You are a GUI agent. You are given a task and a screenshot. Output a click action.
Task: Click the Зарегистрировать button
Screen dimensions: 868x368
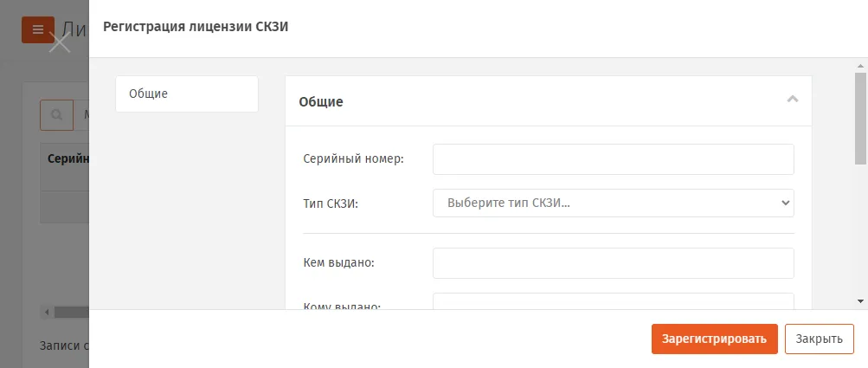715,339
